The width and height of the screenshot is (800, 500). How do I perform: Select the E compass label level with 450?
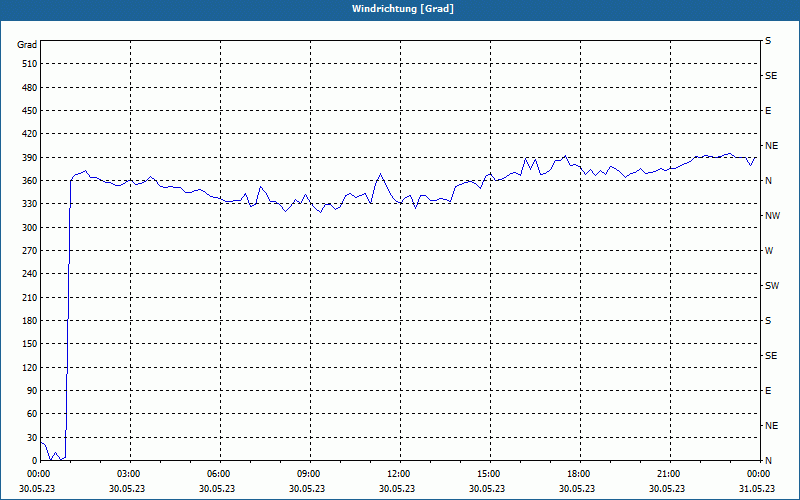coord(768,111)
